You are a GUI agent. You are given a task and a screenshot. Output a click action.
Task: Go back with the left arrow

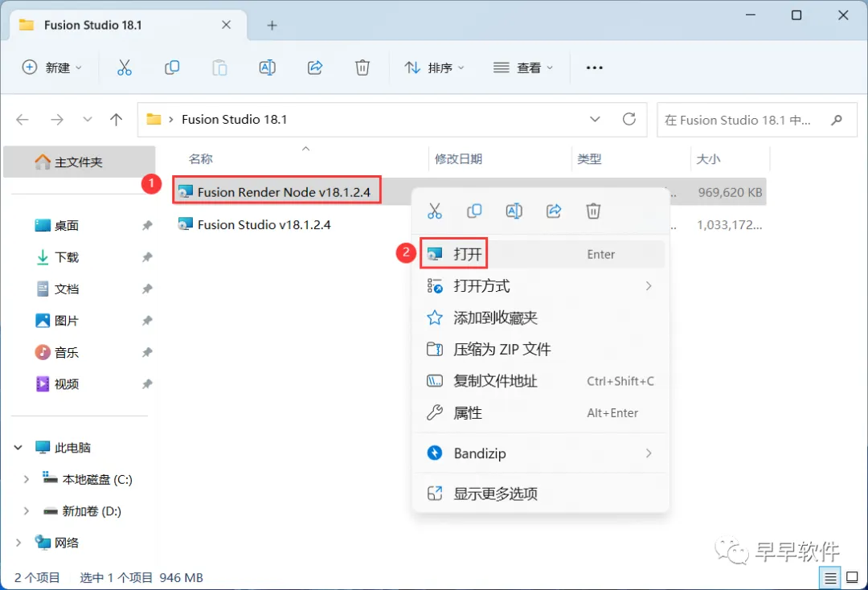(23, 120)
